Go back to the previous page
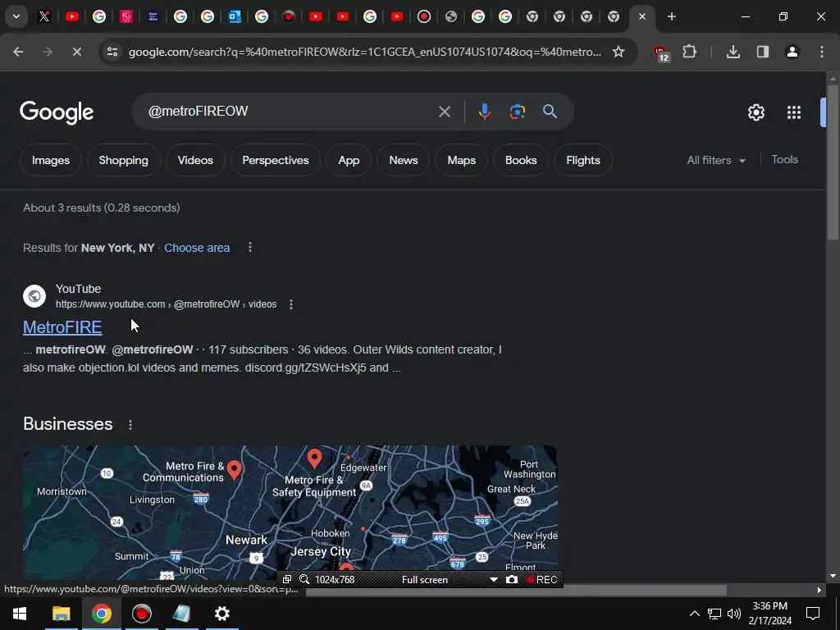 pos(18,52)
